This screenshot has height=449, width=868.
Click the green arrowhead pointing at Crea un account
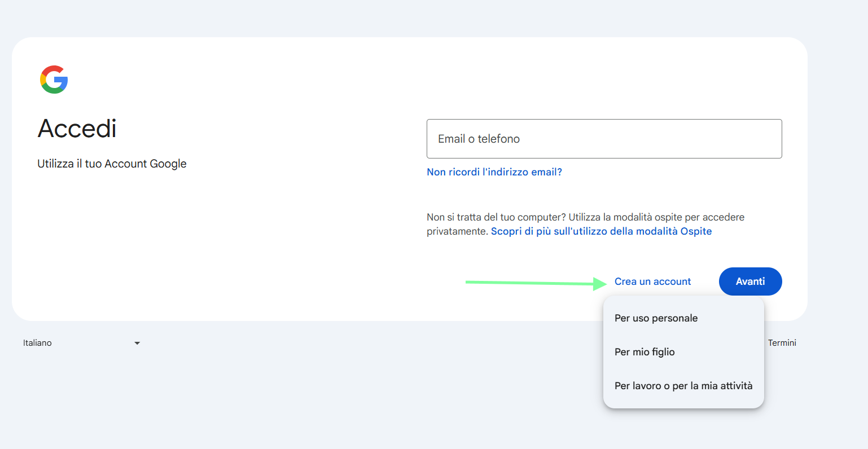[x=600, y=283]
